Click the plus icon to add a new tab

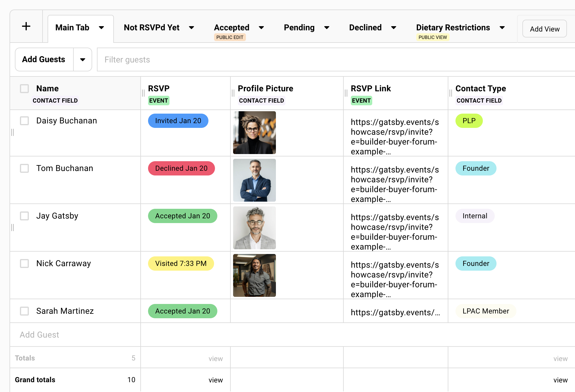[26, 26]
